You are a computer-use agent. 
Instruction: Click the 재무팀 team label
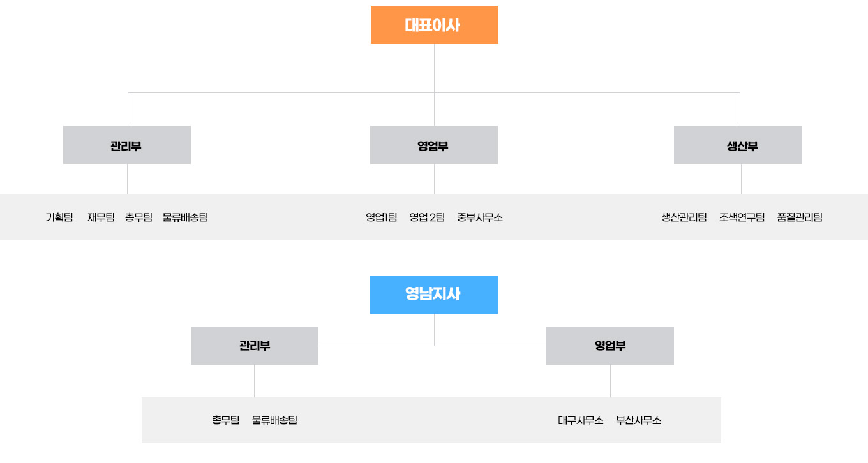click(101, 217)
